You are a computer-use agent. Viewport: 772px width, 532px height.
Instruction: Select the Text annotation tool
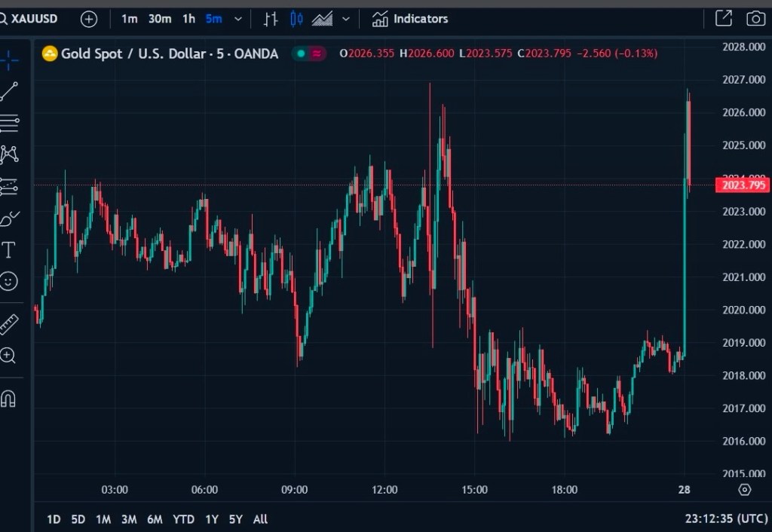click(x=9, y=250)
